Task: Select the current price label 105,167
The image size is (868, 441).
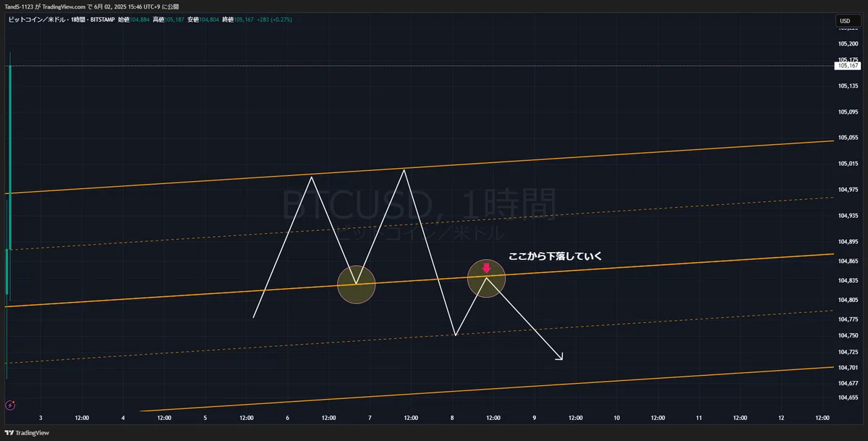Action: [x=848, y=66]
